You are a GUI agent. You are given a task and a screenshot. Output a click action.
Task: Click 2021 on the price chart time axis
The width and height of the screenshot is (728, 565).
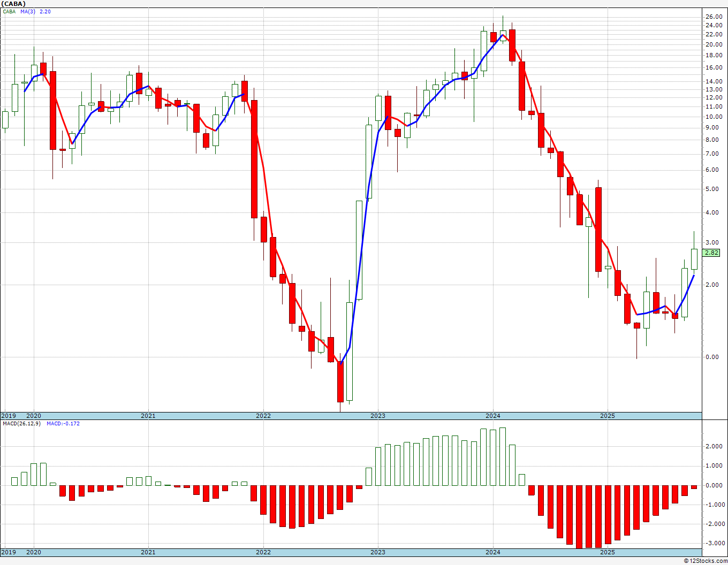click(x=148, y=416)
